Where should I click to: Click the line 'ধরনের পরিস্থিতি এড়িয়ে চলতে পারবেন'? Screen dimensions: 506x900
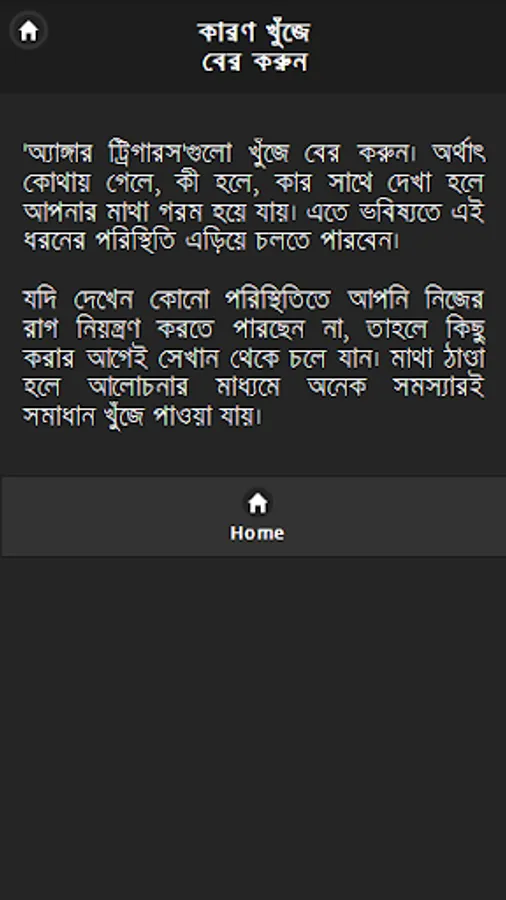[211, 241]
